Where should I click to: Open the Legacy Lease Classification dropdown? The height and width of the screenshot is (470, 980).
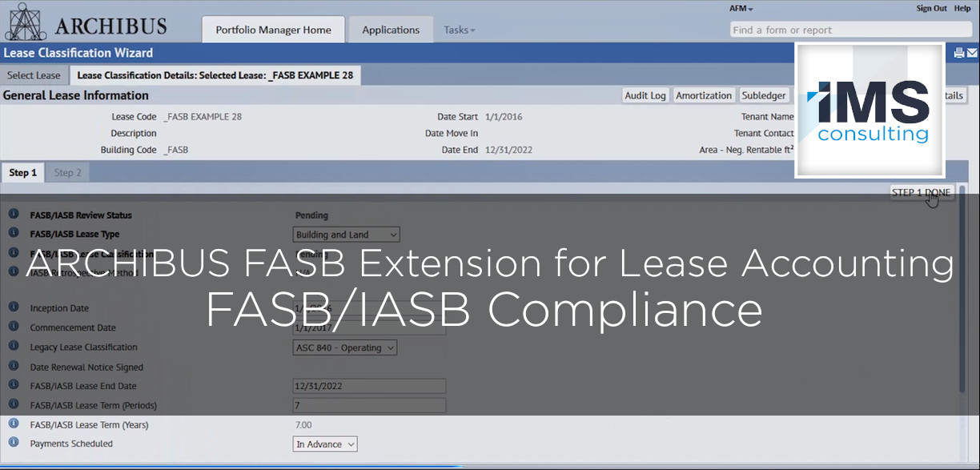(x=345, y=347)
